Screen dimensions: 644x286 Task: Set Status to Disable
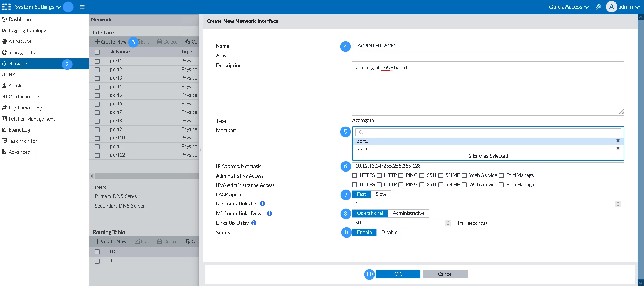389,233
